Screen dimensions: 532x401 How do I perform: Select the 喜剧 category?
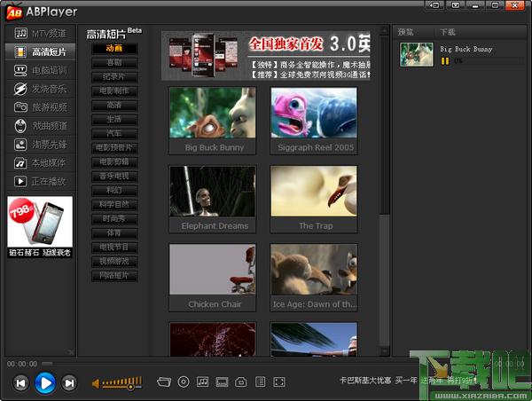point(114,62)
